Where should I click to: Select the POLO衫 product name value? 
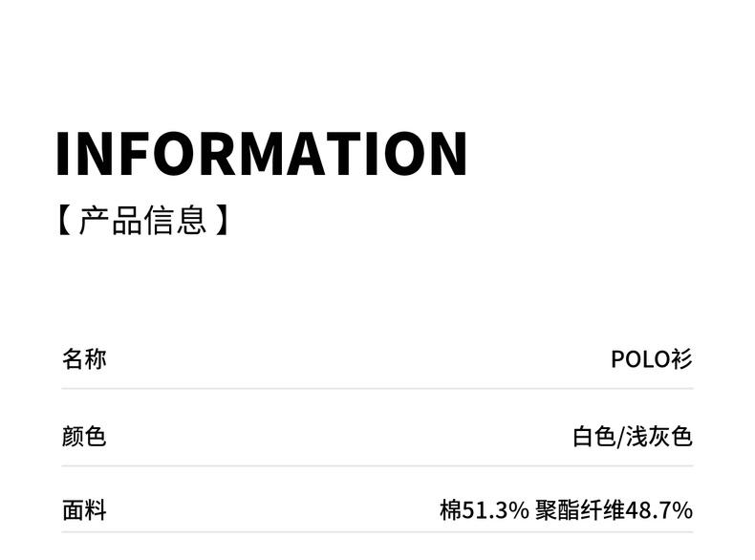(x=652, y=359)
